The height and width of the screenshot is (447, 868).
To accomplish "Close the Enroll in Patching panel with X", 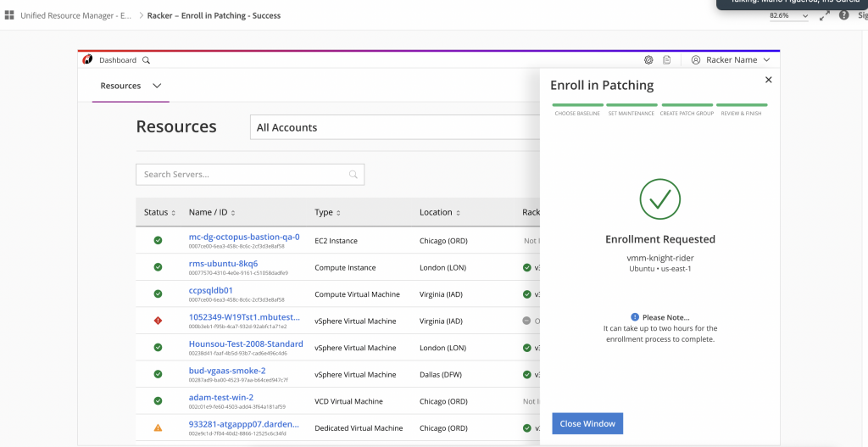I will coord(768,80).
